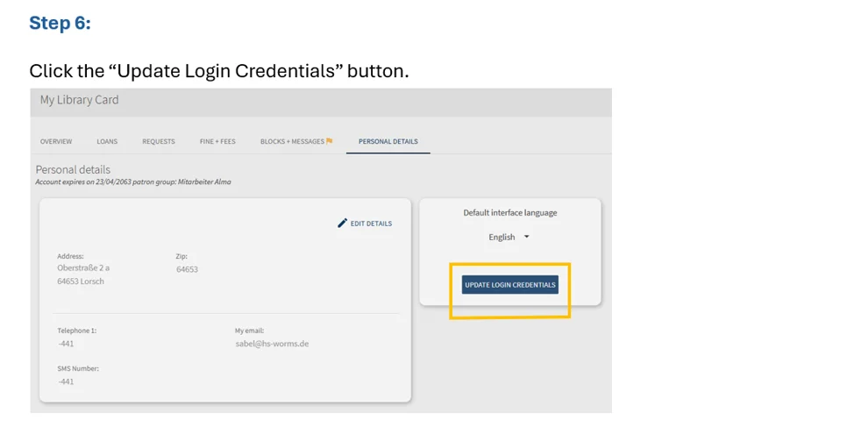
Task: Click the Oberstraße 2 a address text
Action: (83, 268)
